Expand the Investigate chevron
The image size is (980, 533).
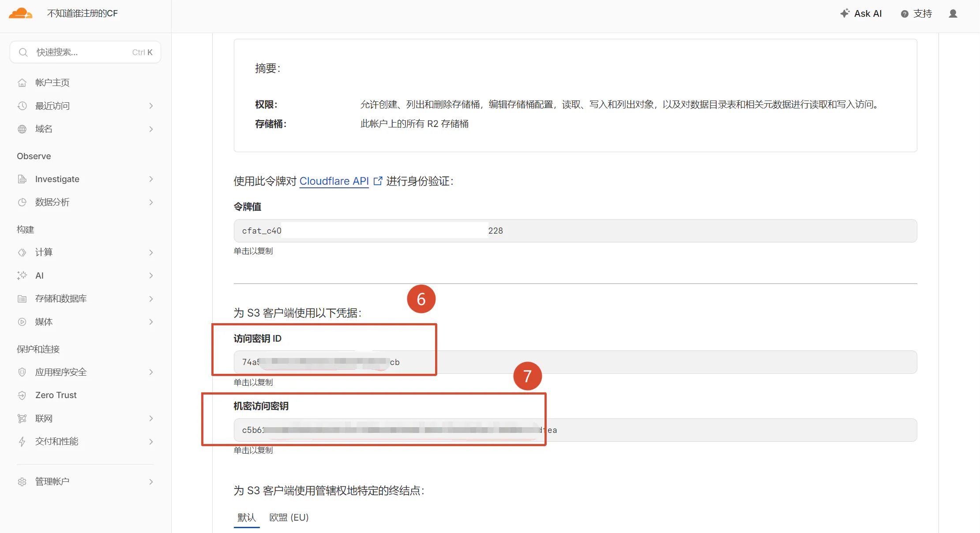(151, 179)
